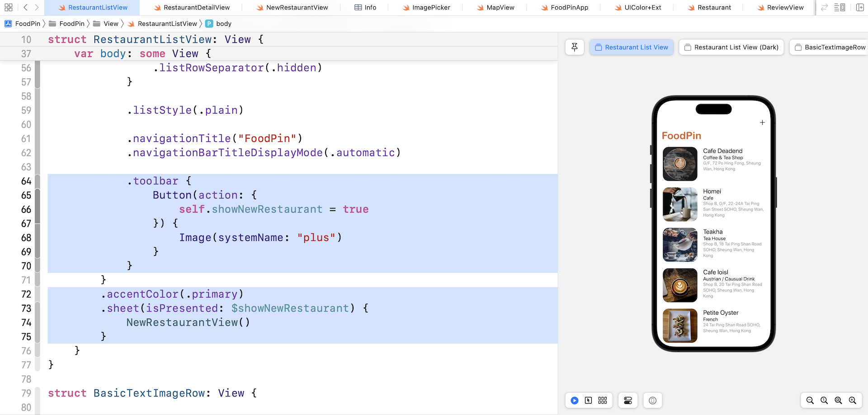Select Restaurant List View (Dark) preview

tap(731, 47)
